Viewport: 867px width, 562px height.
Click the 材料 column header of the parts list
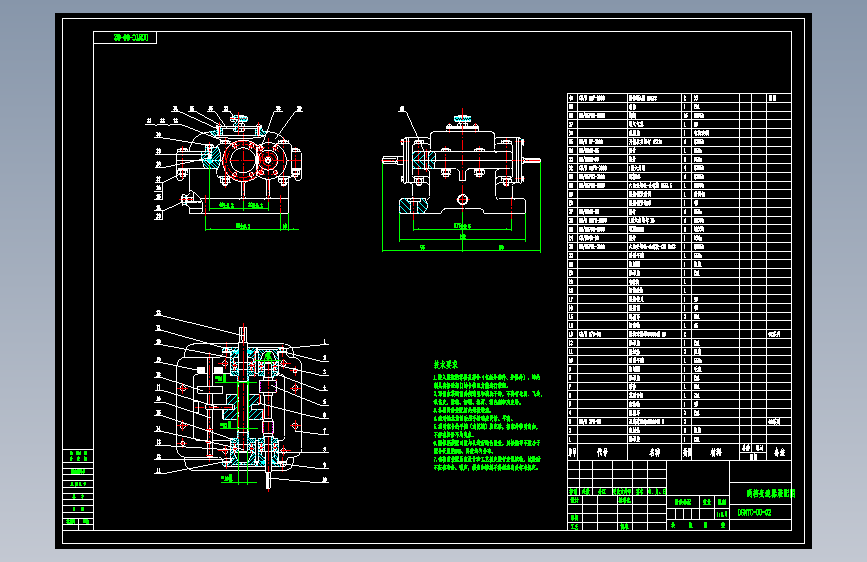click(x=715, y=452)
